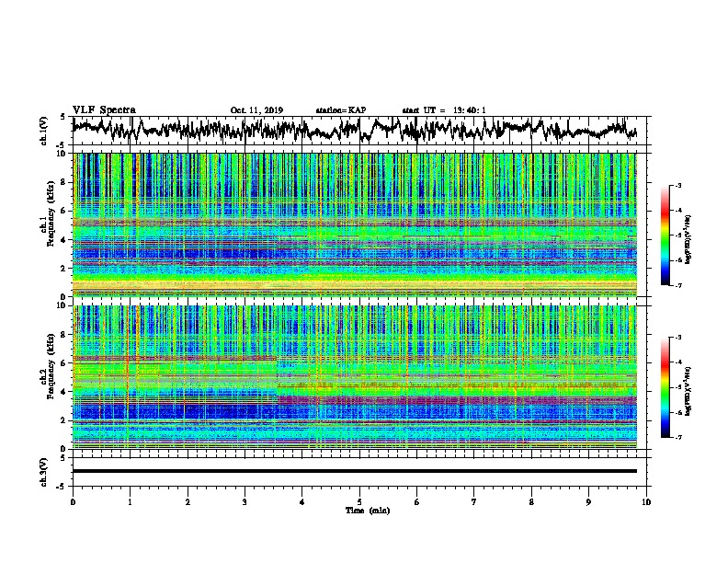Click the "ch.1(V)" axis label
728x563 pixels.
click(x=44, y=131)
